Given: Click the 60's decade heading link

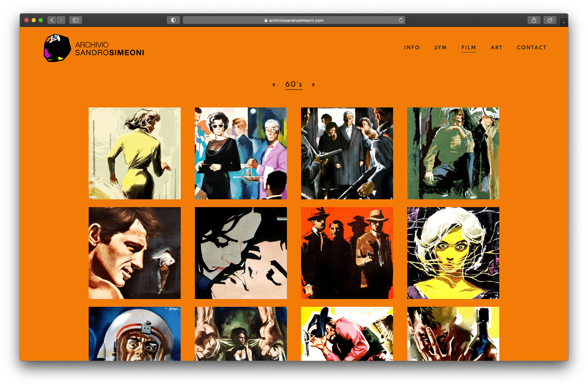Looking at the screenshot, I should (x=294, y=85).
